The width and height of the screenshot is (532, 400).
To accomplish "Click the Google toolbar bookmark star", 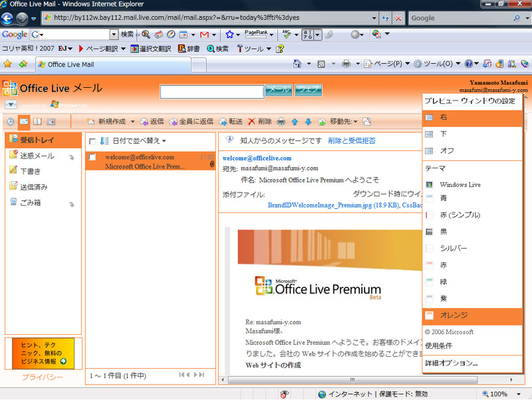I will click(229, 35).
